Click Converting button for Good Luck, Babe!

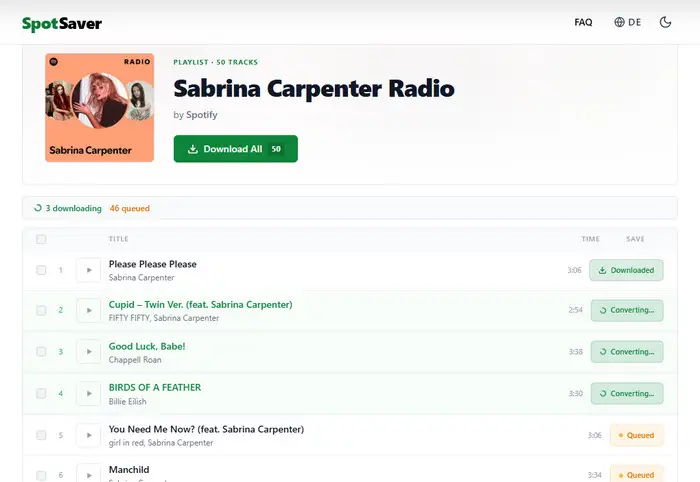pos(627,352)
